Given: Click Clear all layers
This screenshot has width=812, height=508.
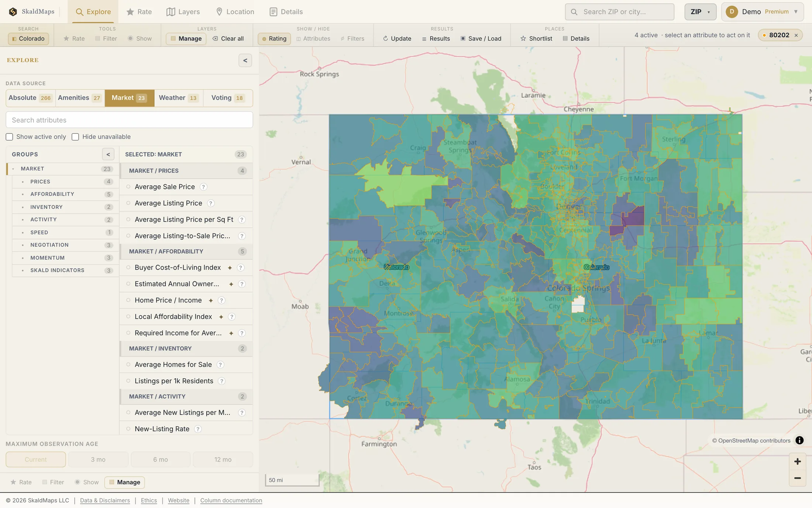Looking at the screenshot, I should [228, 38].
